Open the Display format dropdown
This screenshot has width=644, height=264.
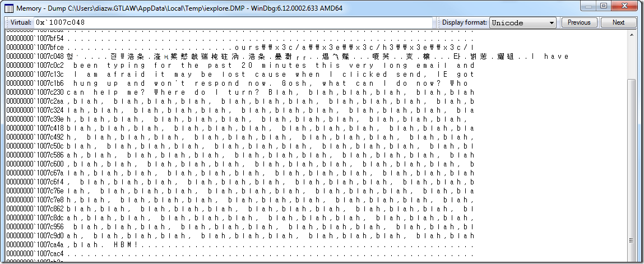(x=523, y=22)
